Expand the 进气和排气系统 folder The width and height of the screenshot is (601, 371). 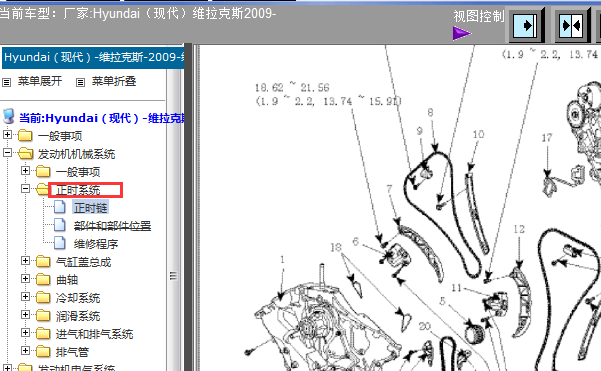coord(25,332)
